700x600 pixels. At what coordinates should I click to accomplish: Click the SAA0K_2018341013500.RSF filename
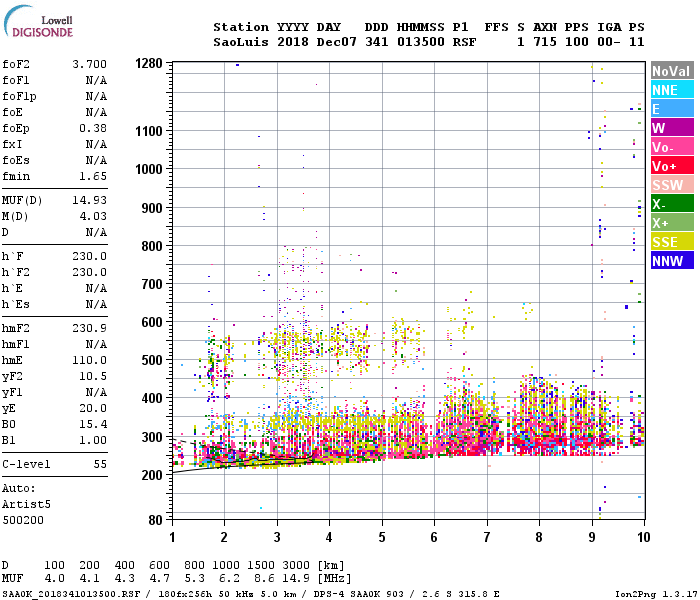pos(71,594)
